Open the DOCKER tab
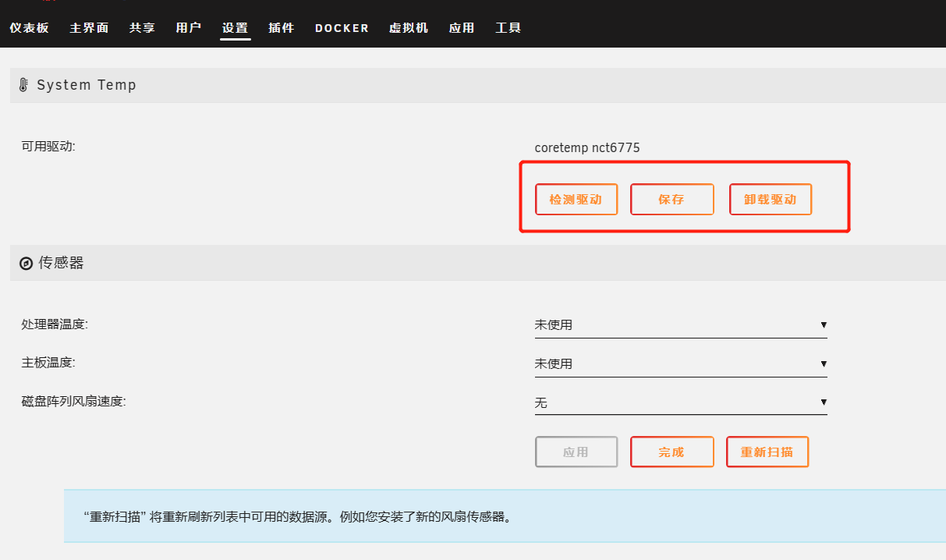 [342, 28]
